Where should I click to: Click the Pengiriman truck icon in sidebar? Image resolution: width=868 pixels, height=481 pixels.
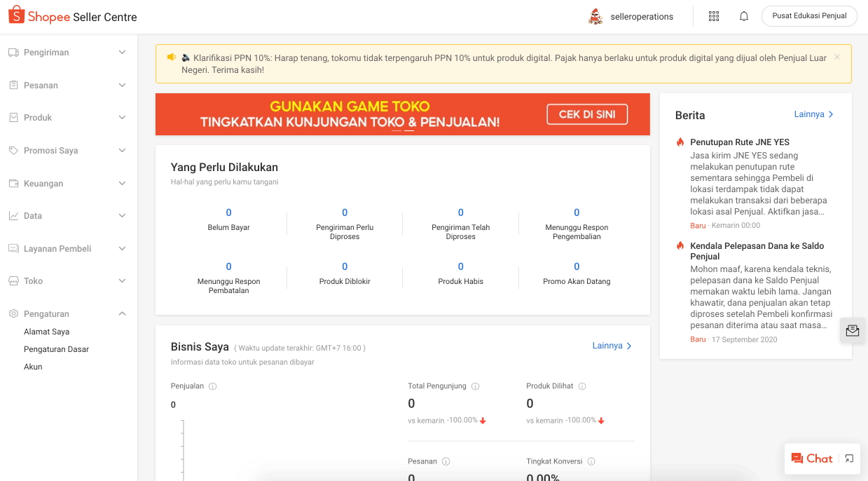point(13,53)
